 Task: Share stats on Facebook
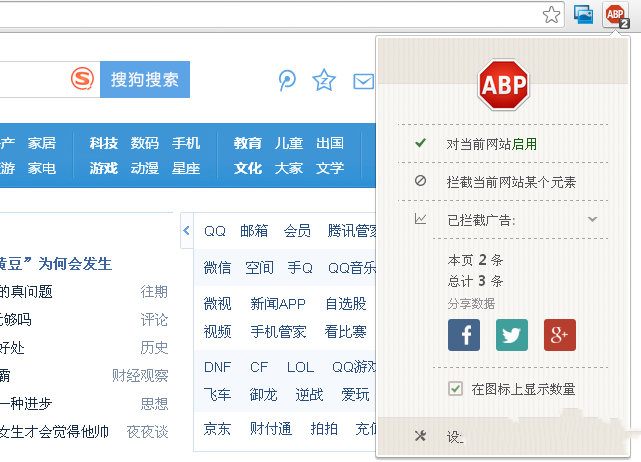[x=464, y=335]
